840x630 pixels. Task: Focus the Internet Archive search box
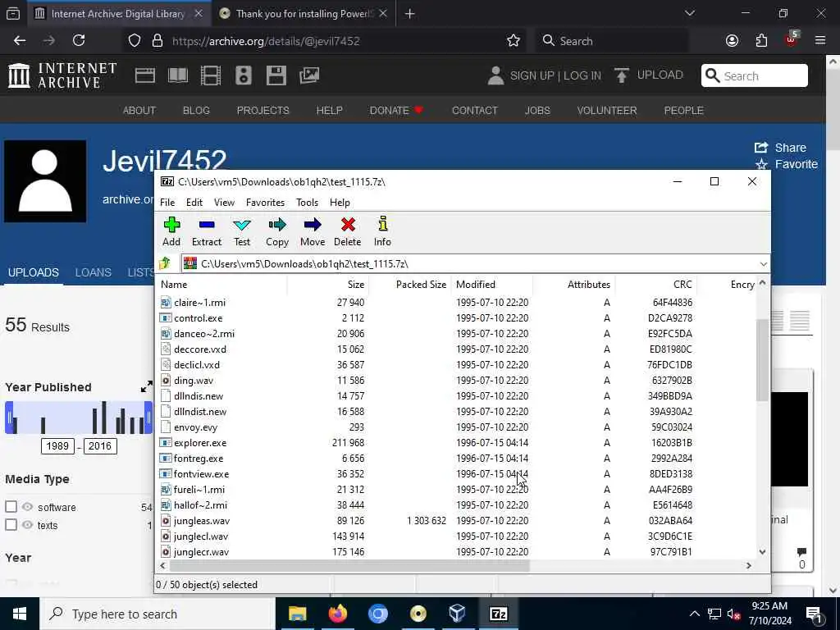tap(755, 75)
